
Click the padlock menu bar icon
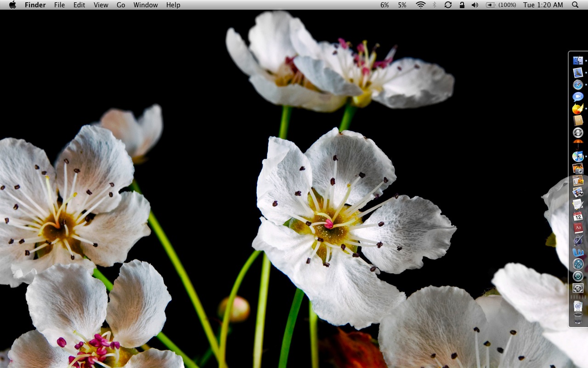tap(462, 5)
